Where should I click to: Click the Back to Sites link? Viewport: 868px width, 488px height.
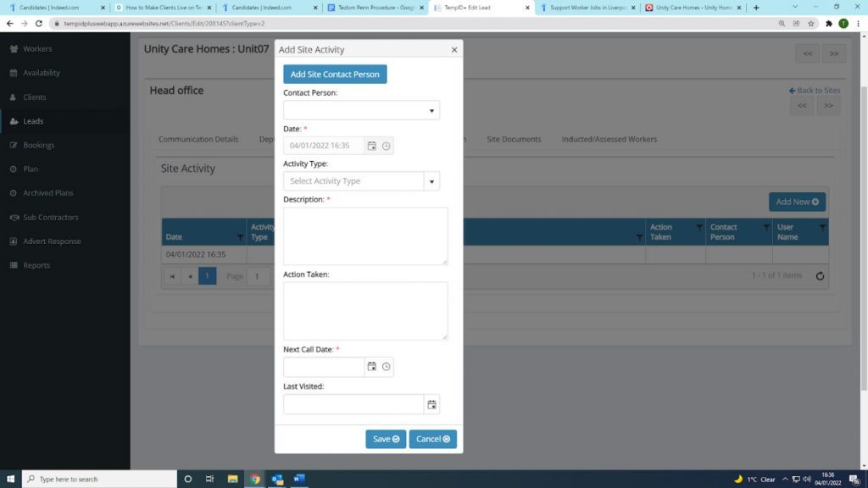(x=815, y=91)
